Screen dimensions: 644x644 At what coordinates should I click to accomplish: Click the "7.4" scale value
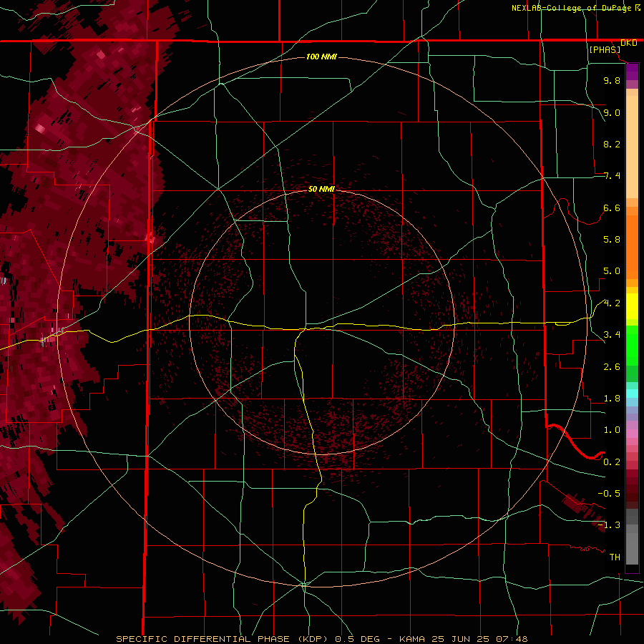(x=612, y=176)
